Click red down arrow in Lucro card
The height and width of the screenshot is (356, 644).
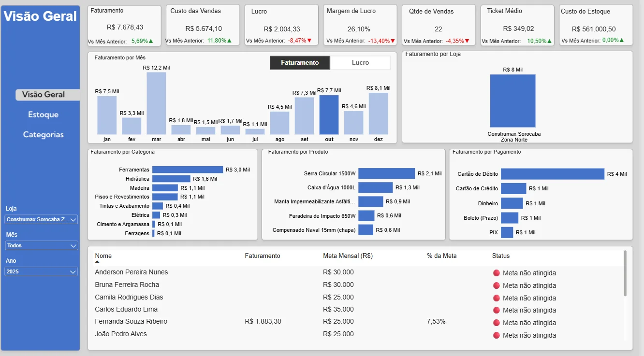click(309, 41)
